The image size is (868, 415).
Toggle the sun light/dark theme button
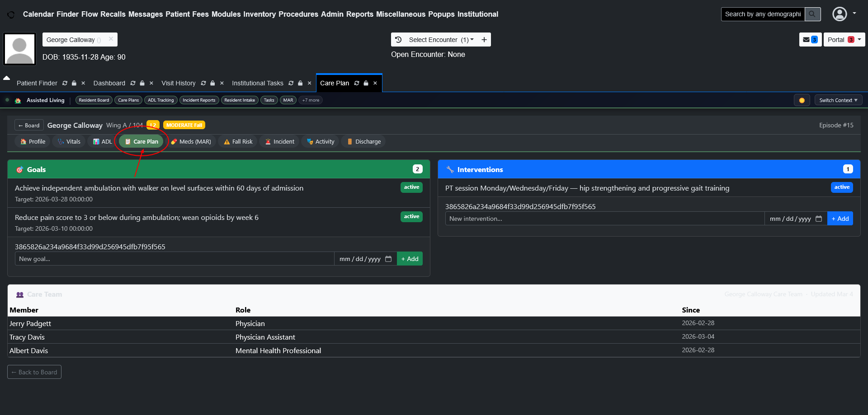(x=802, y=100)
